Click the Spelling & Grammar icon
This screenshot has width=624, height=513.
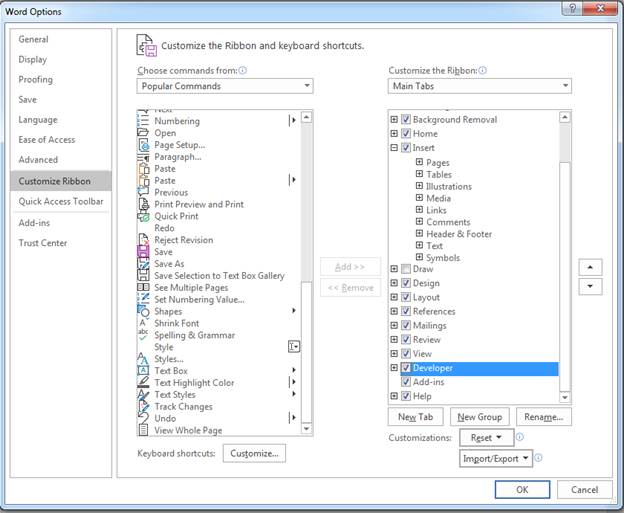pyautogui.click(x=143, y=335)
